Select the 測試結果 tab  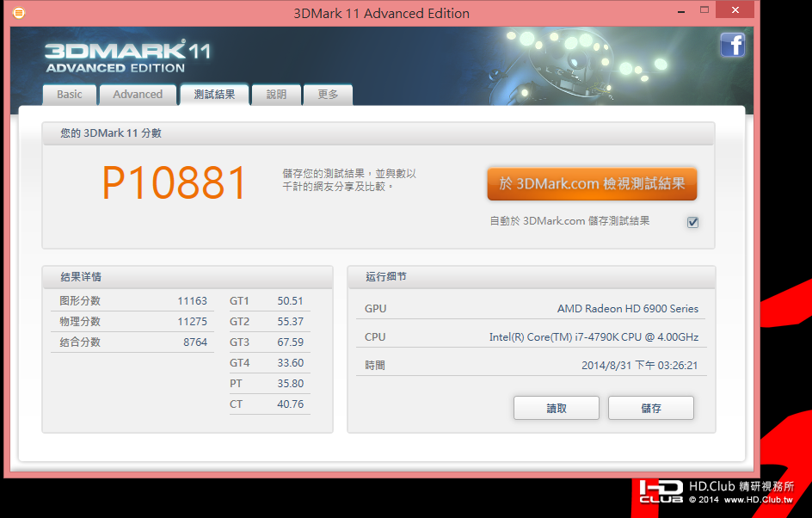coord(214,95)
